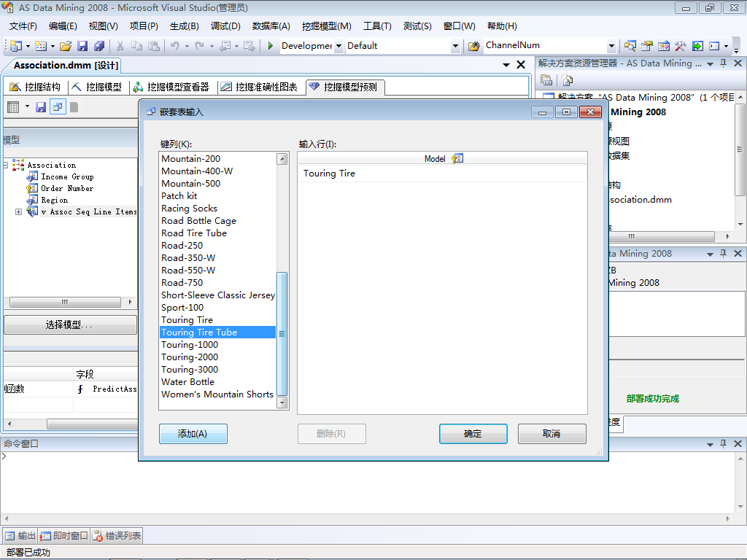Click the key icon in Model column header
Viewport: 747px width, 560px height.
457,158
